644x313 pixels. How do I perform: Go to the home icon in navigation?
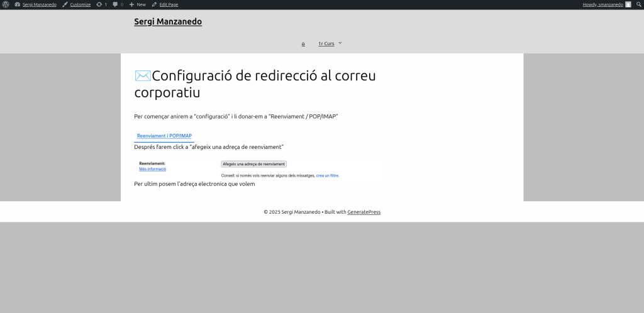coord(303,44)
